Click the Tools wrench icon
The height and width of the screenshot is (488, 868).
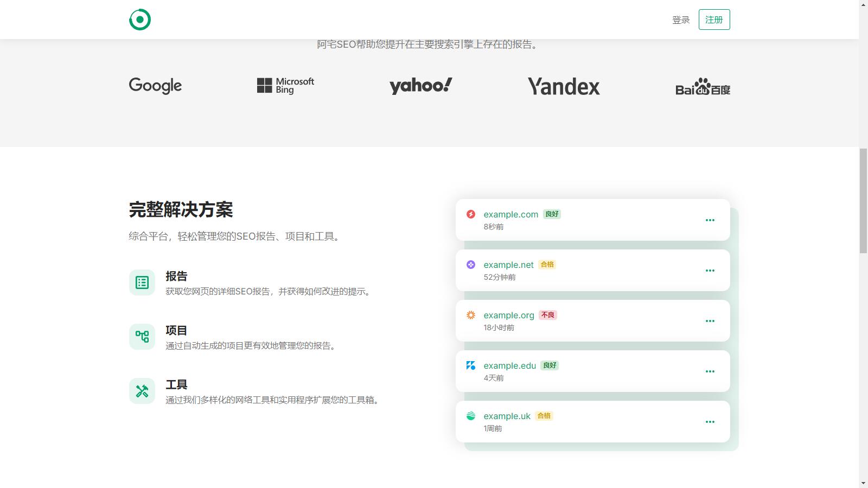142,391
